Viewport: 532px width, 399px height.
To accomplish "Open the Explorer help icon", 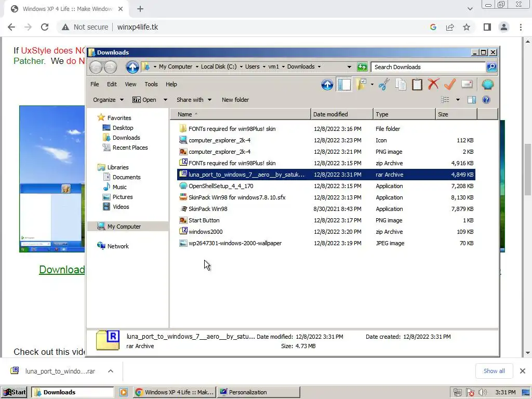I will pyautogui.click(x=486, y=99).
